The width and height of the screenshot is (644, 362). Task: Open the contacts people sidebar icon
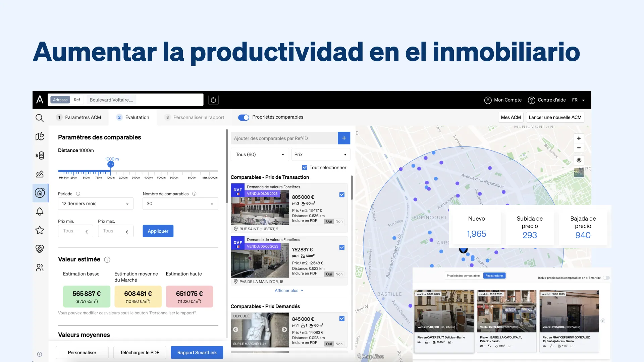click(40, 267)
